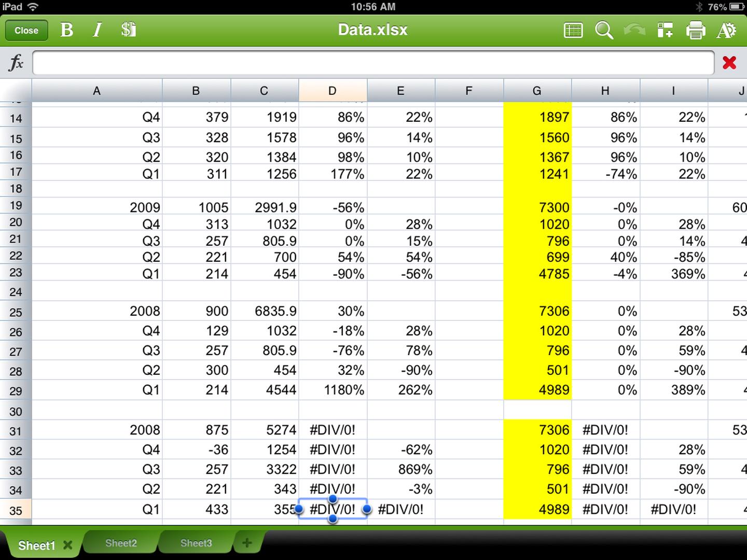Viewport: 747px width, 560px height.
Task: Toggle italic formatting
Action: tap(96, 30)
